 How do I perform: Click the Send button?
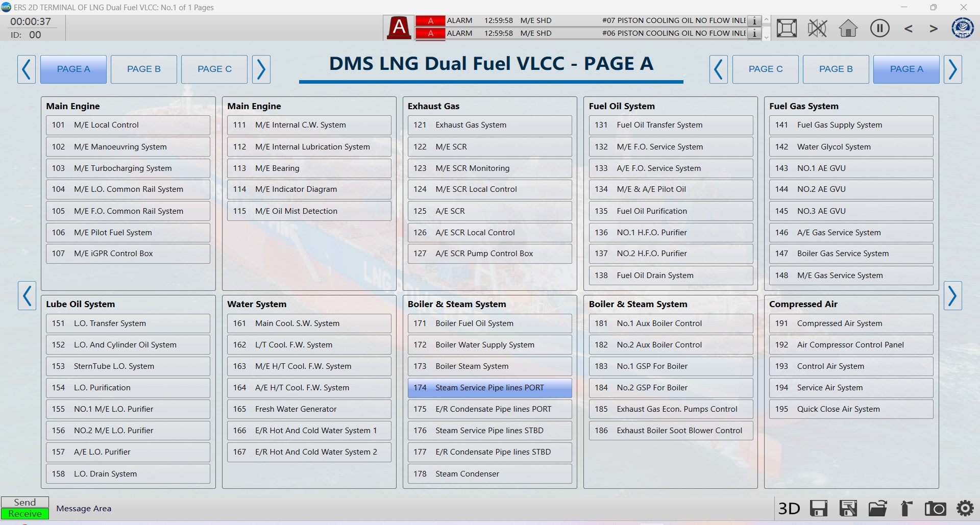25,503
